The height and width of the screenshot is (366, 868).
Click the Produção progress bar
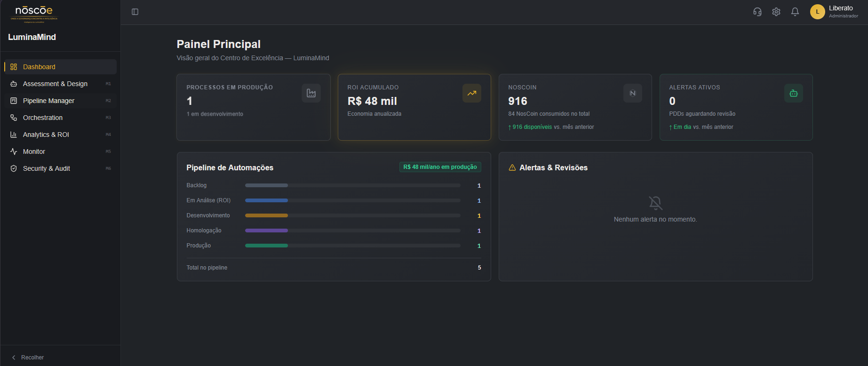[x=353, y=246]
